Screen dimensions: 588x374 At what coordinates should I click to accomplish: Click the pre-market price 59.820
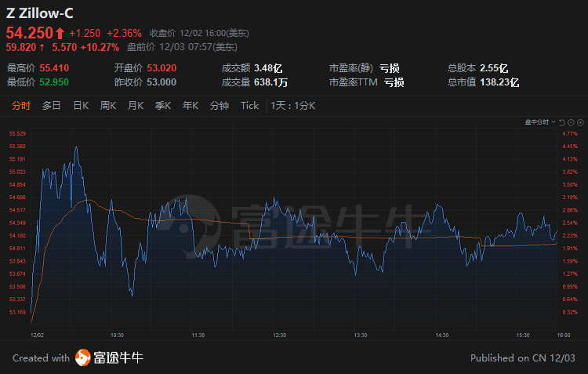point(21,47)
